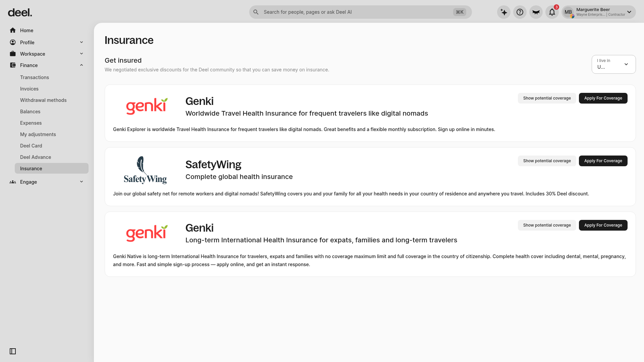644x362 pixels.
Task: Open Deel Card page
Action: tap(31, 146)
